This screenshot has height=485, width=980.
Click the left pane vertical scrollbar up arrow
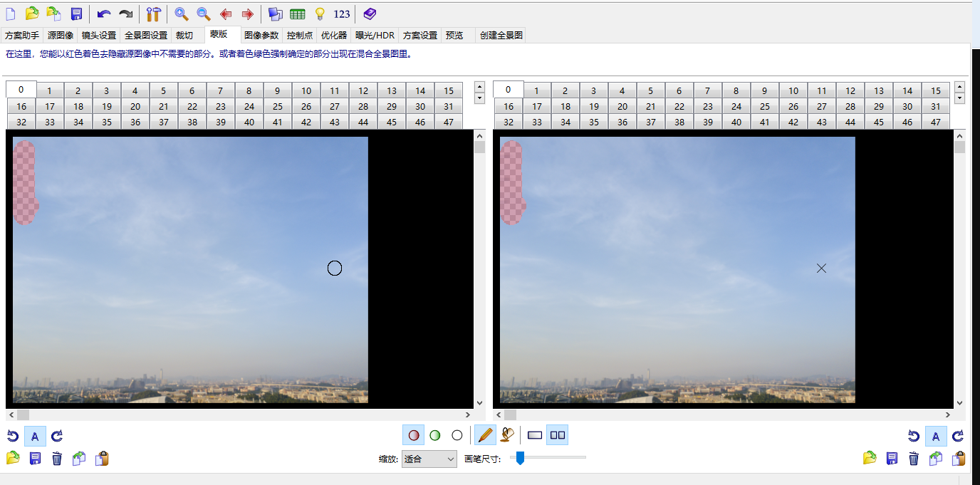tap(479, 136)
